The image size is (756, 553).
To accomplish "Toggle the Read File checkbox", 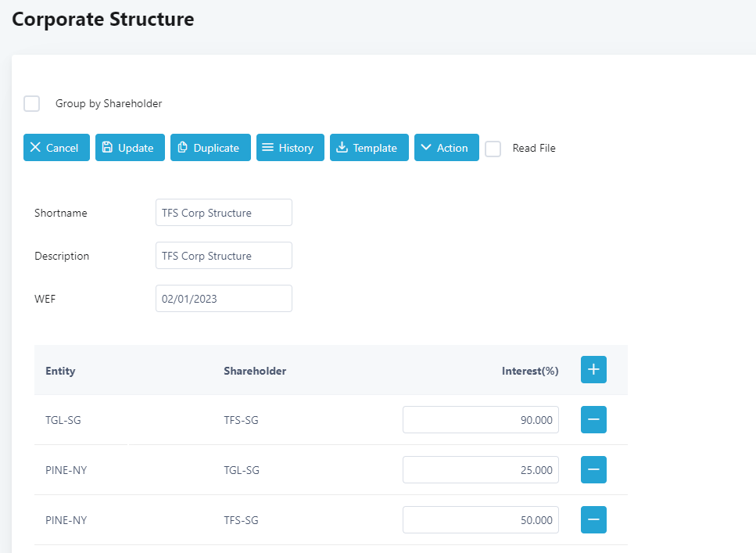I will [x=493, y=149].
